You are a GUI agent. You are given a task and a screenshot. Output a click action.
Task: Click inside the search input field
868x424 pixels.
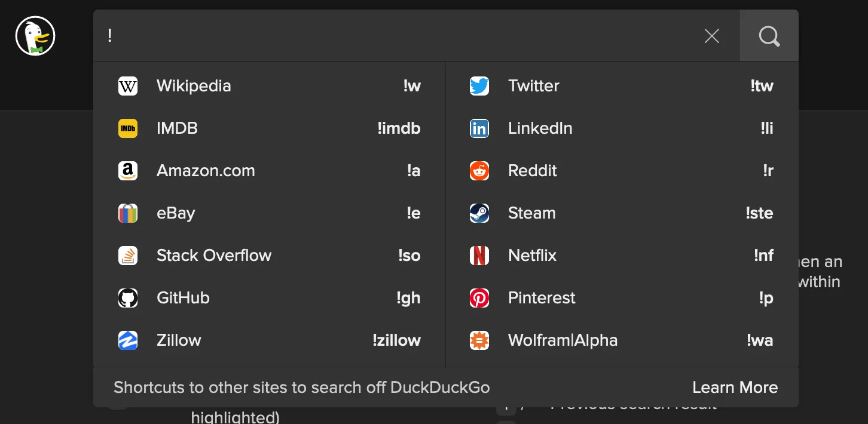[359, 36]
